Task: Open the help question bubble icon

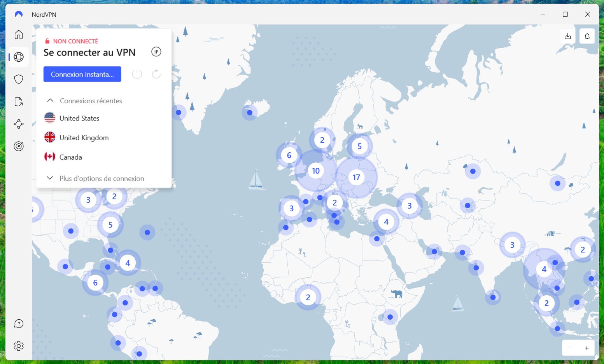Action: [x=19, y=324]
